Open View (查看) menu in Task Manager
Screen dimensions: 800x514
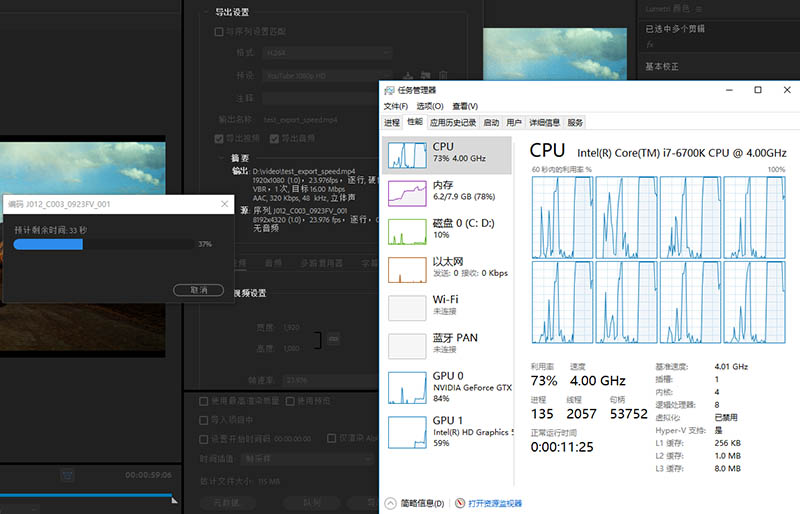[465, 106]
